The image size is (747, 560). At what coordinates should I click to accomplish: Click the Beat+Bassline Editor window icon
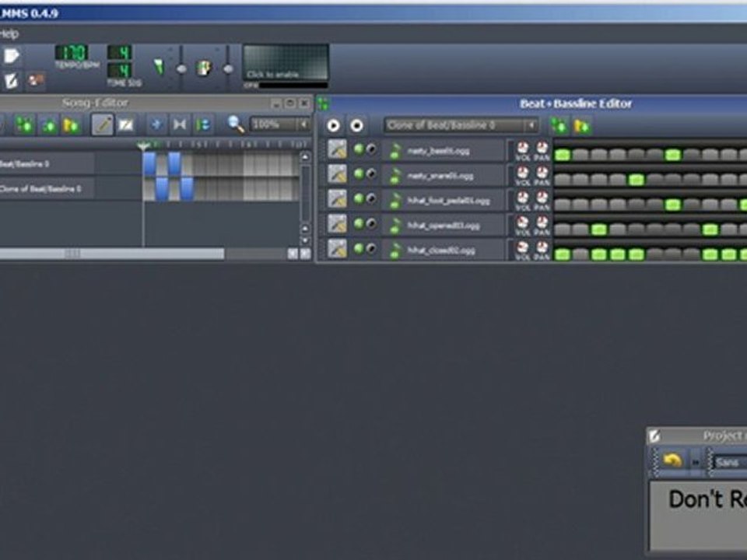324,103
